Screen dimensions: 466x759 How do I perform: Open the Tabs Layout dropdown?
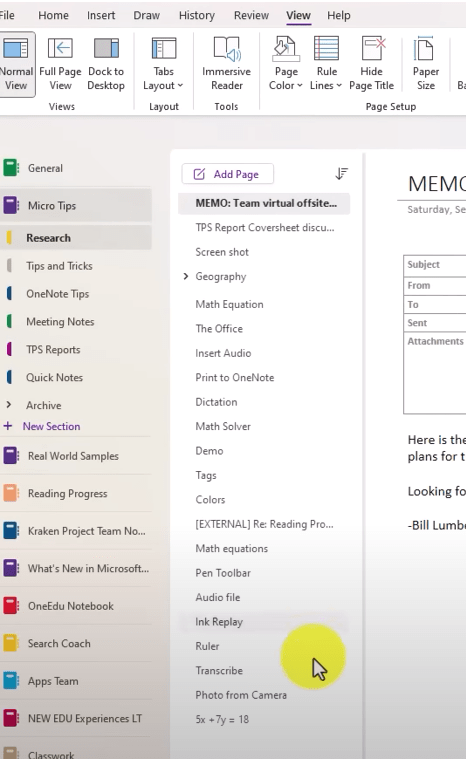coord(164,64)
